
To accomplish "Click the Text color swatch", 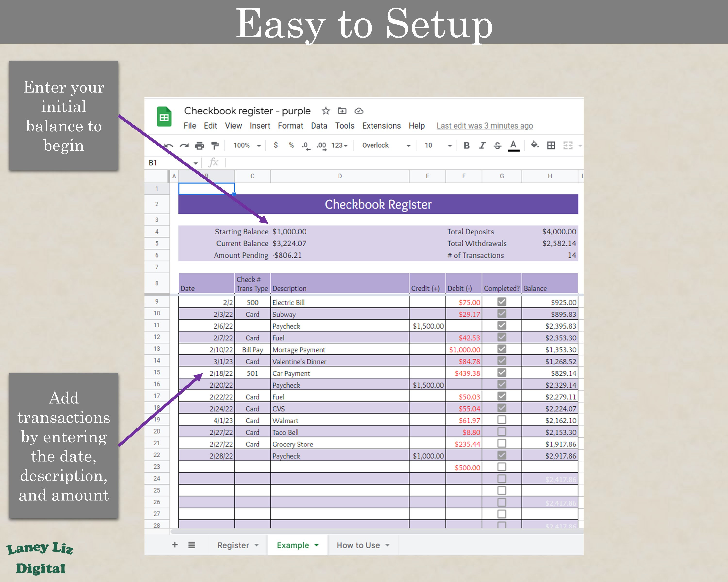I will point(513,145).
